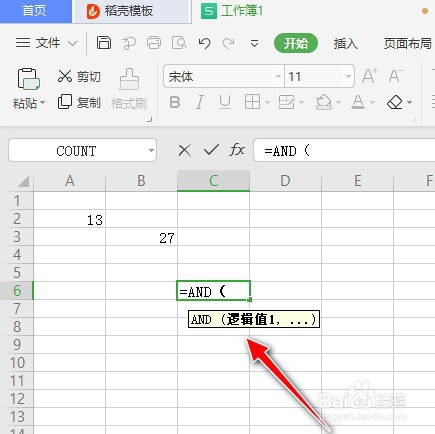Select column E header
The height and width of the screenshot is (434, 435).
357,181
